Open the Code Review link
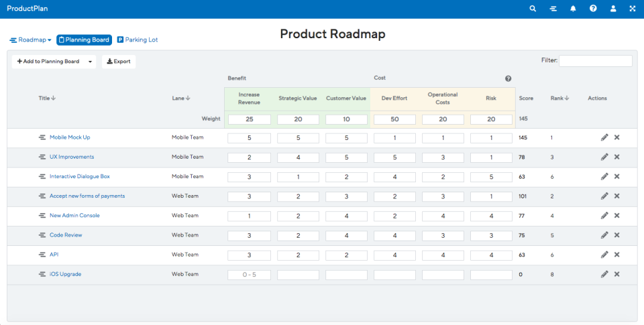644x325 pixels. click(x=66, y=235)
